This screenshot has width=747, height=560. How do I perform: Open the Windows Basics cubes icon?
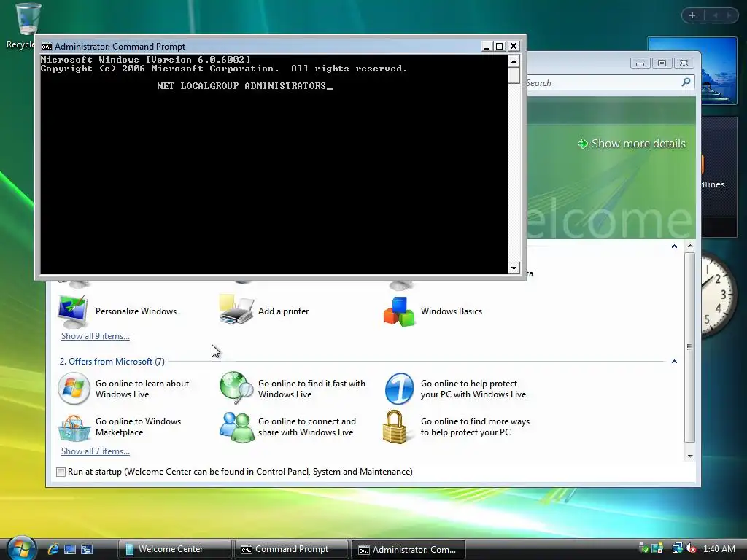click(x=399, y=311)
